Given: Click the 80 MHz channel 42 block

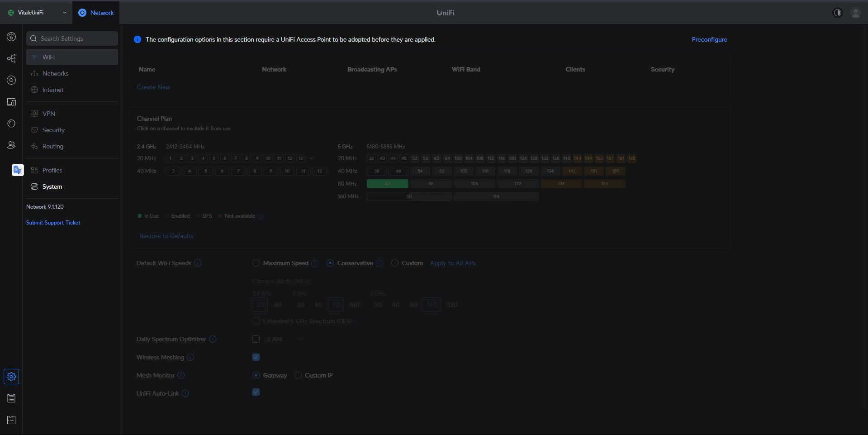Looking at the screenshot, I should click(x=388, y=184).
